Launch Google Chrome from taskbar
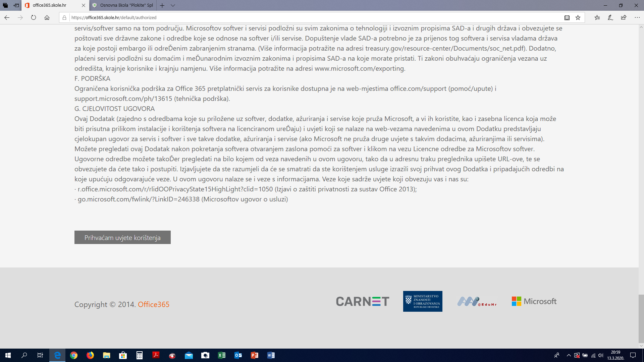This screenshot has width=644, height=362. [74, 355]
